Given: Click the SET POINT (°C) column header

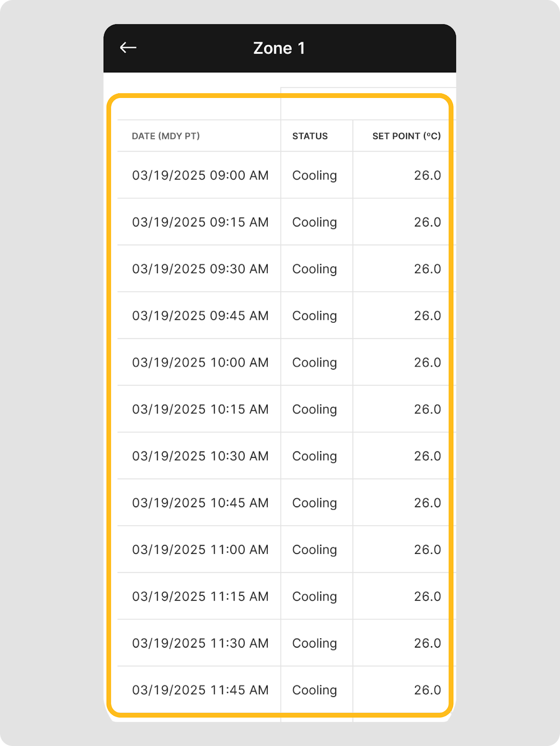Looking at the screenshot, I should click(406, 136).
